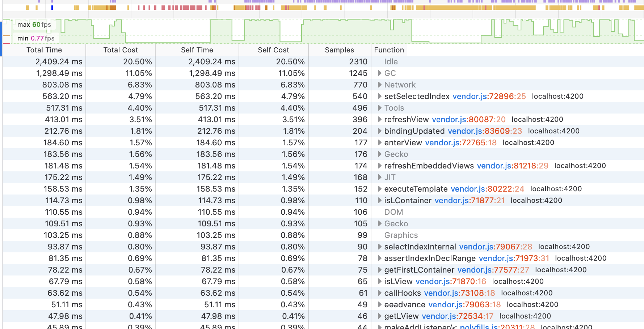Select the DOM row

coord(323,212)
